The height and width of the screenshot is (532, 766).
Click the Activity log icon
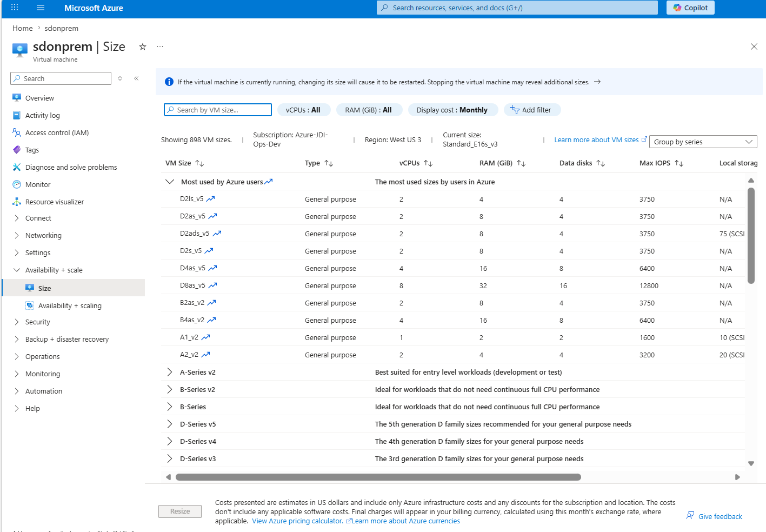point(17,115)
